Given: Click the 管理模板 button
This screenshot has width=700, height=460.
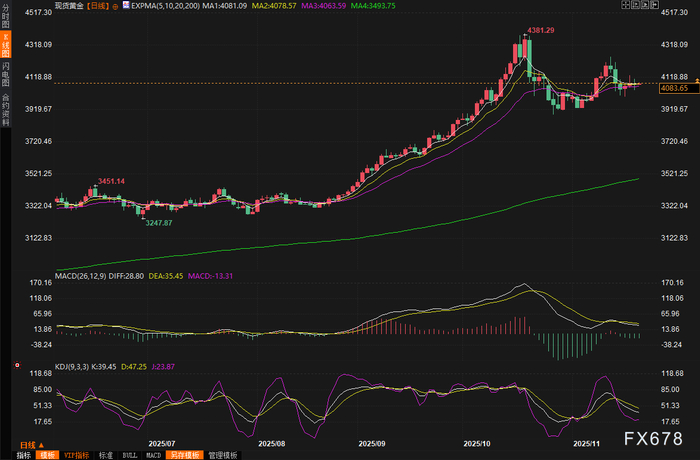Looking at the screenshot, I should tap(222, 454).
